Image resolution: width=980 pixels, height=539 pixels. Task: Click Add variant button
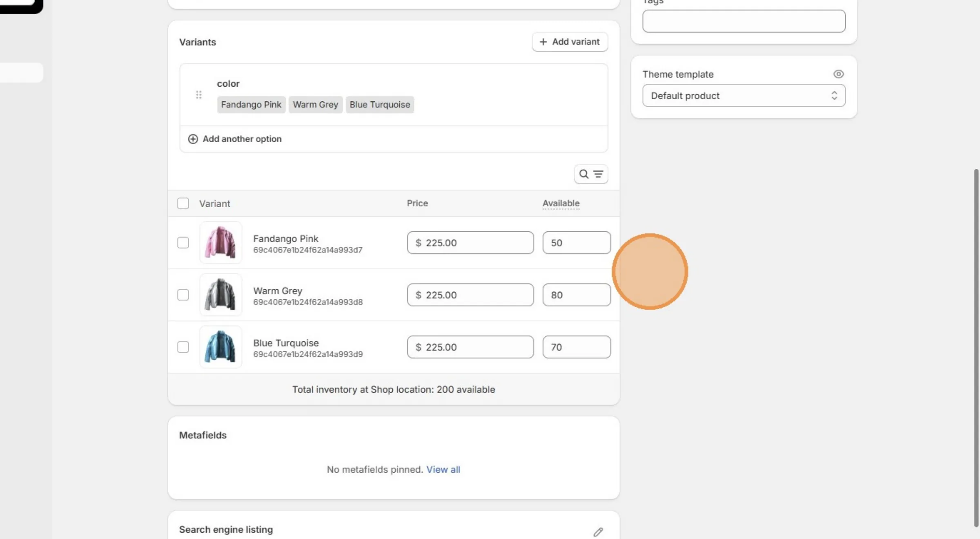(x=570, y=42)
